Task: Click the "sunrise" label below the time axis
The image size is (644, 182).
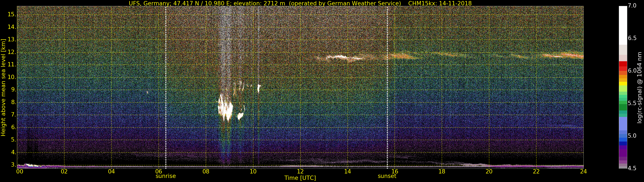Action: pos(166,176)
